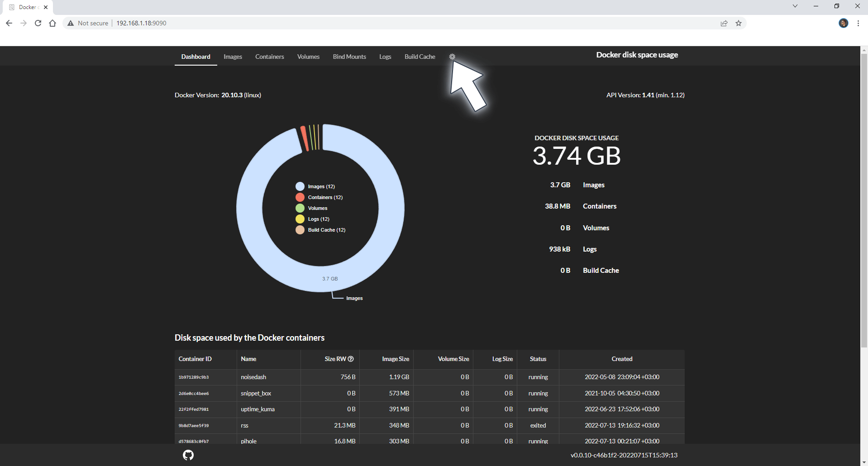
Task: Click the Size RW help question icon
Action: pos(351,359)
